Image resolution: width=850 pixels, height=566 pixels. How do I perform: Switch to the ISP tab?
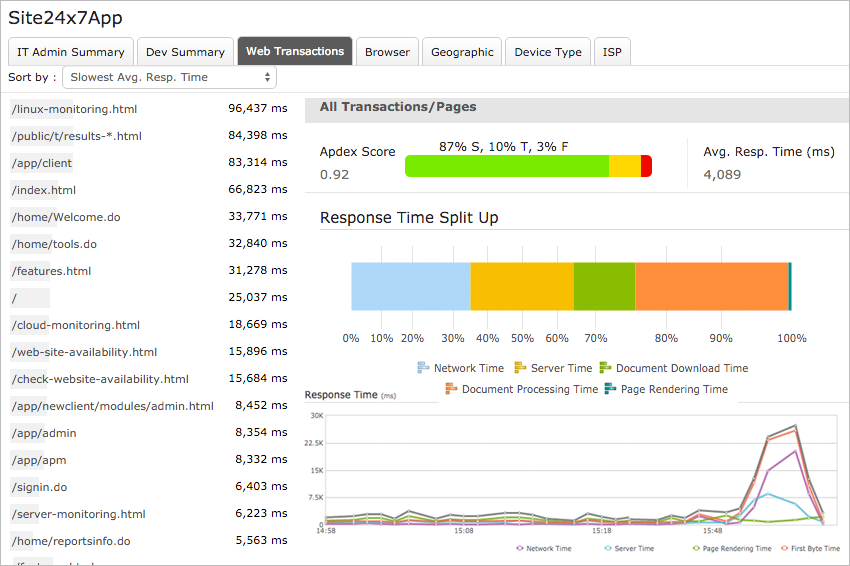[x=613, y=52]
